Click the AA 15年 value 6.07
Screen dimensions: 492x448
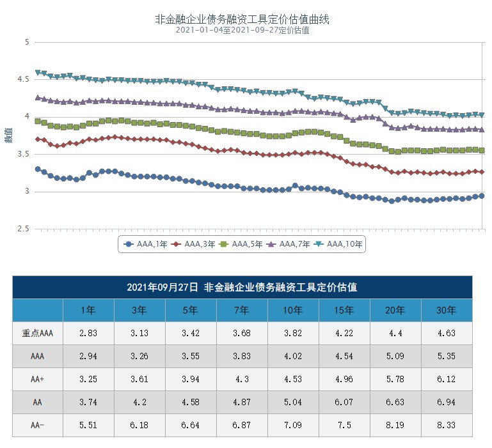(x=344, y=402)
